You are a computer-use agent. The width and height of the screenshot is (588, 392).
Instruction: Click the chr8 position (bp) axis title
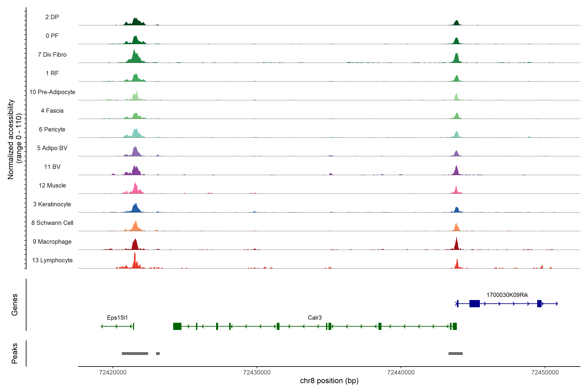(329, 381)
